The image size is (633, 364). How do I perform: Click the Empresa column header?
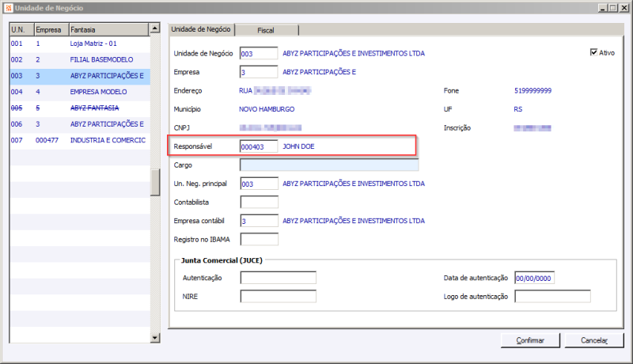tap(51, 29)
